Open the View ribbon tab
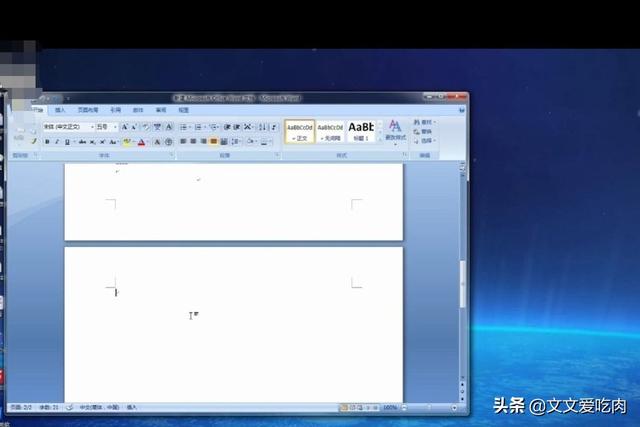Image resolution: width=640 pixels, height=427 pixels. [x=184, y=110]
